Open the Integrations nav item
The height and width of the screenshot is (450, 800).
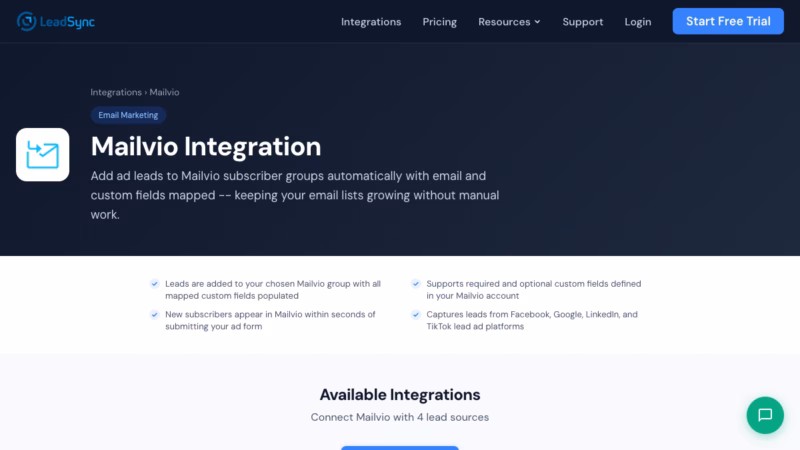coord(371,22)
